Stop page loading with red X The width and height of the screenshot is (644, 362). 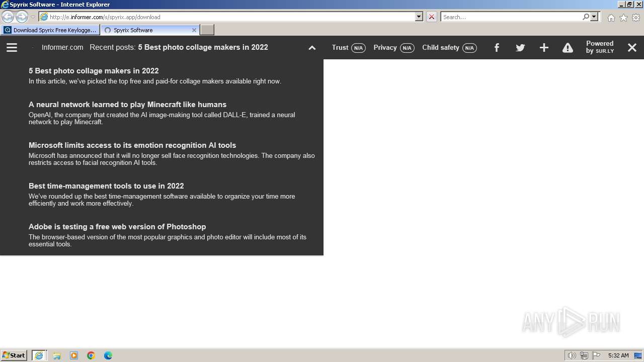pyautogui.click(x=432, y=17)
